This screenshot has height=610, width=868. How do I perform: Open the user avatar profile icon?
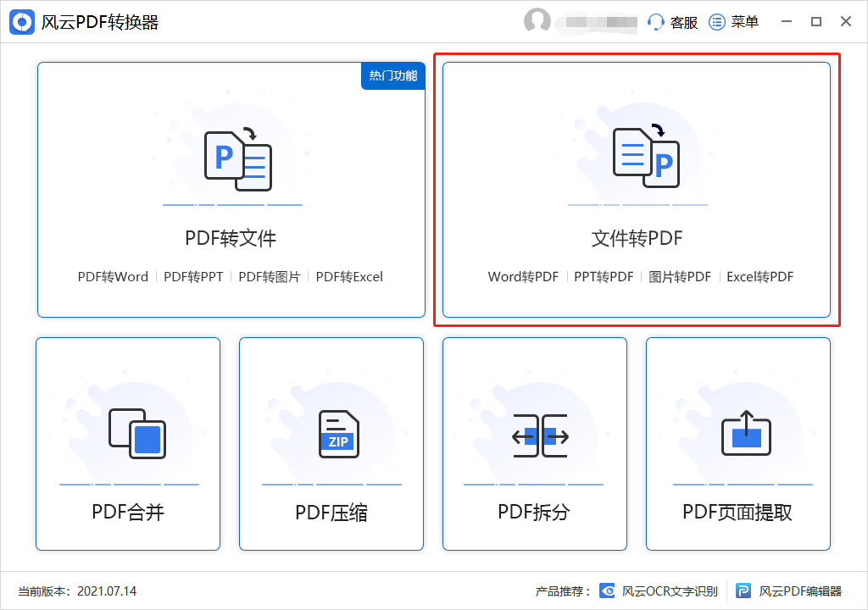point(537,21)
